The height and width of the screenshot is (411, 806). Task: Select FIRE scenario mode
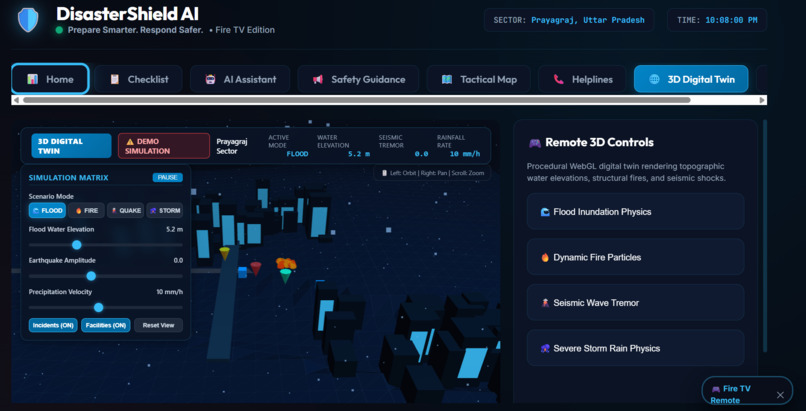coord(86,210)
